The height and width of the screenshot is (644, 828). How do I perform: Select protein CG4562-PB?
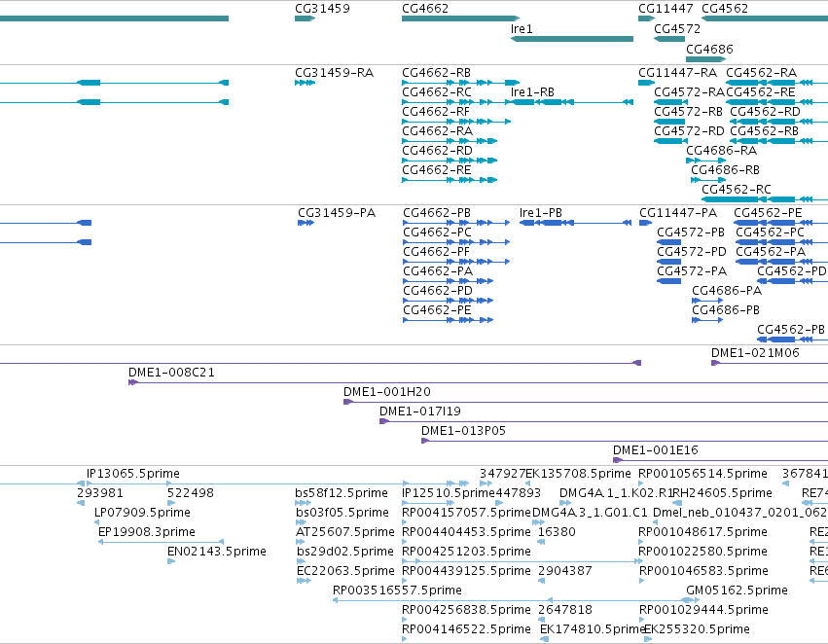[792, 340]
